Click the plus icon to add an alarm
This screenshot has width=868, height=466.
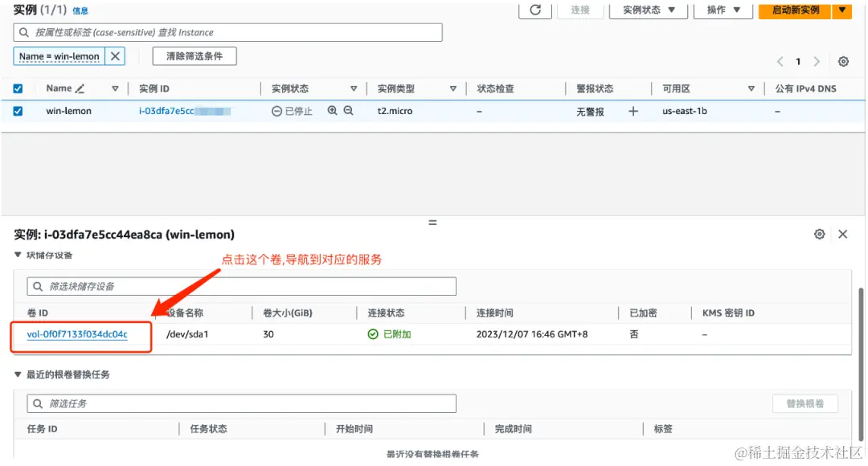tap(633, 111)
